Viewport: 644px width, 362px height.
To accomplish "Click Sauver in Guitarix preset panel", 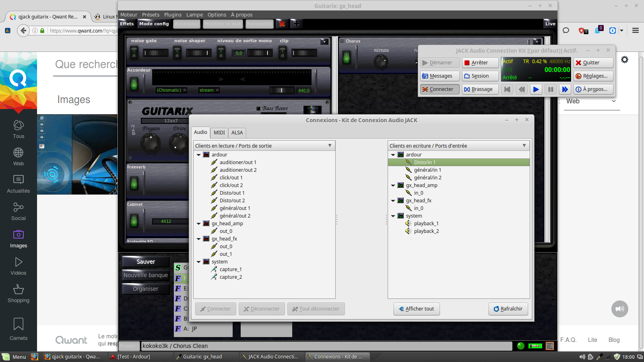I will point(146,262).
